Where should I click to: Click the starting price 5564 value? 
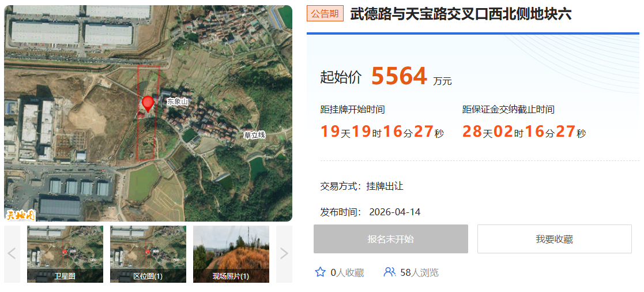tap(399, 76)
